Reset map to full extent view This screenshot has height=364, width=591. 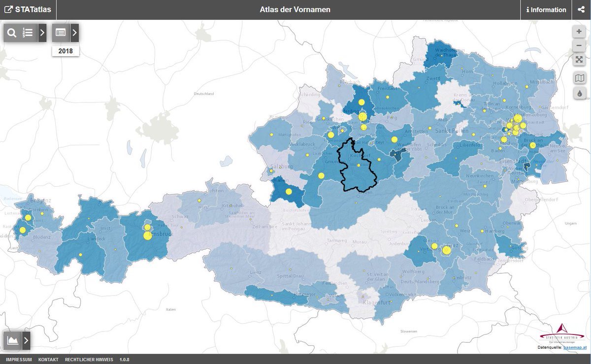point(579,60)
